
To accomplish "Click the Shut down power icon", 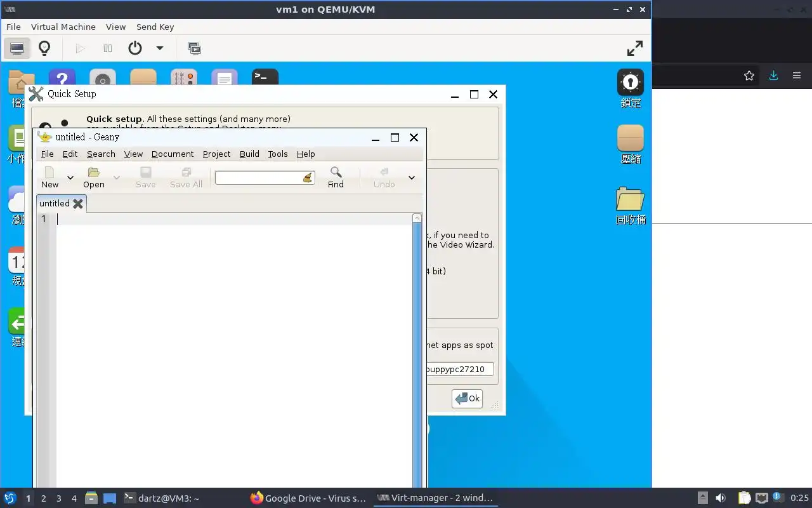I will 135,48.
